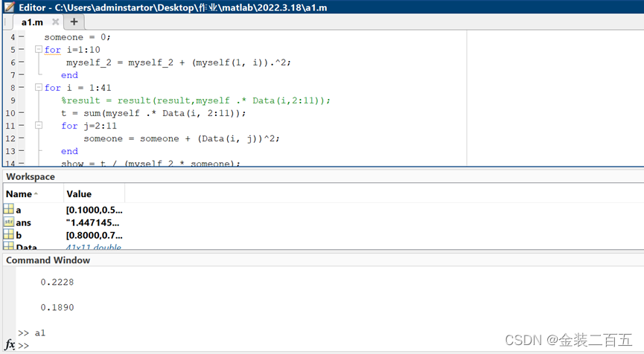Set breakpoint on line 12 dash
Screen dimensions: 644x354
pos(22,138)
